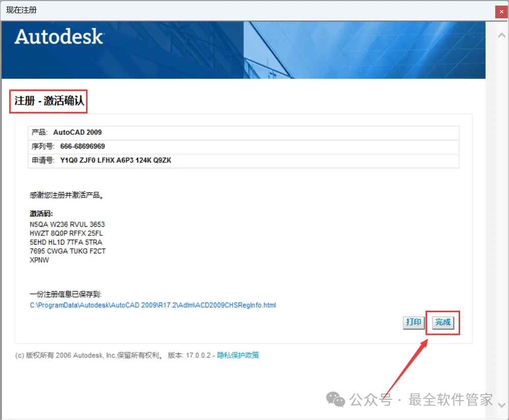Open the saved ACD2009CHSRegInfo.html file path link

pyautogui.click(x=153, y=305)
